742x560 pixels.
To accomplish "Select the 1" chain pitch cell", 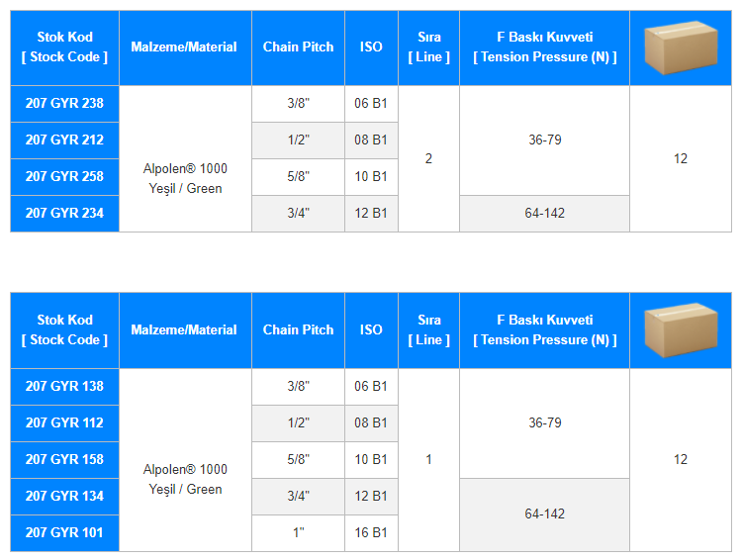I will (298, 533).
